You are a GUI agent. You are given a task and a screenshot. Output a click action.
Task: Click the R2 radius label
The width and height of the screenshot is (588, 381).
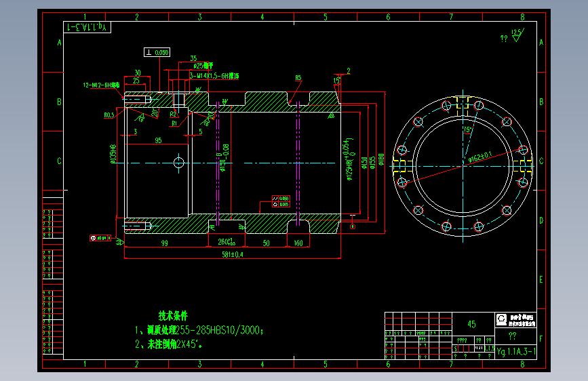173,114
